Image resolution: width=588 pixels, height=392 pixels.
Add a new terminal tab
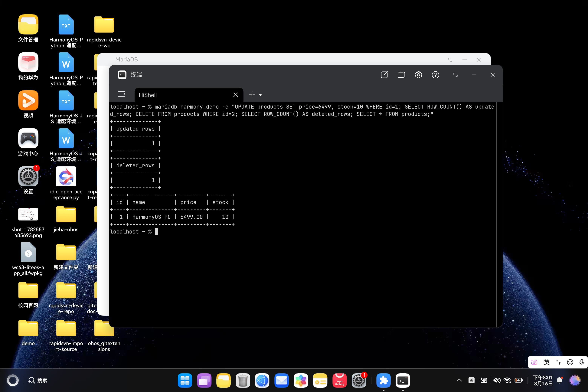tap(252, 95)
